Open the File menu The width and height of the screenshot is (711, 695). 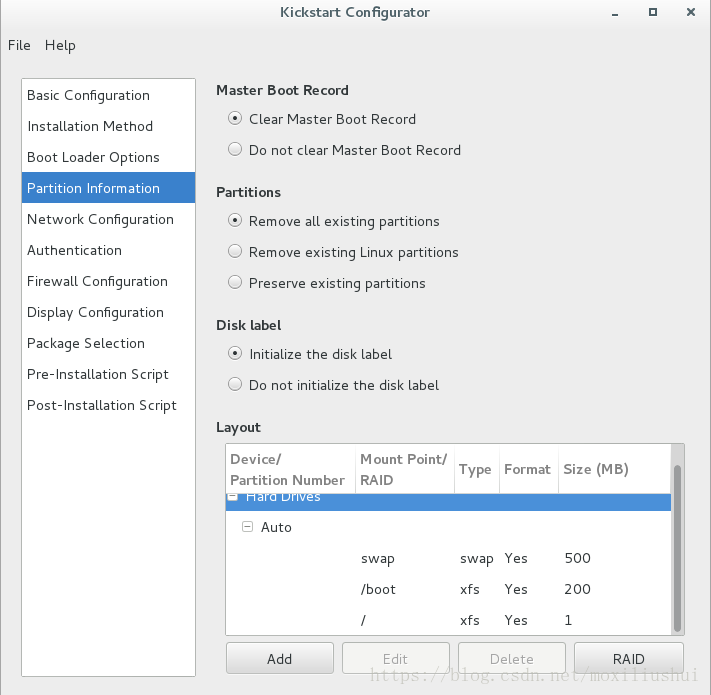click(19, 45)
